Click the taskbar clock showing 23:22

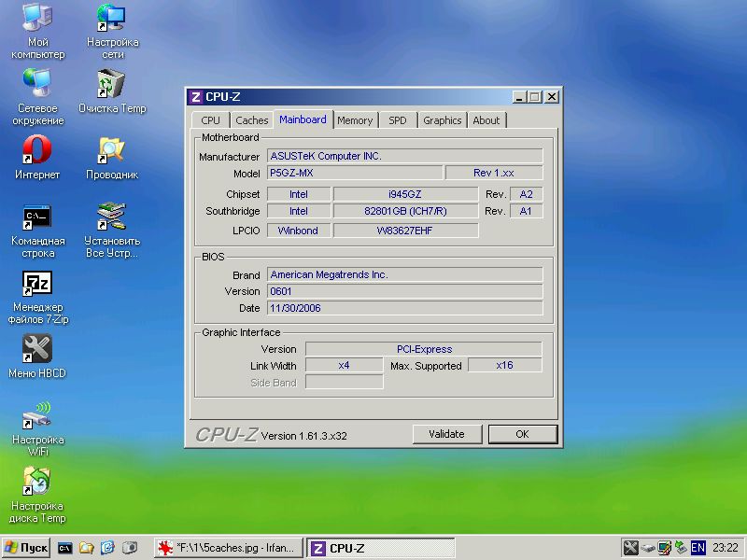pos(726,548)
